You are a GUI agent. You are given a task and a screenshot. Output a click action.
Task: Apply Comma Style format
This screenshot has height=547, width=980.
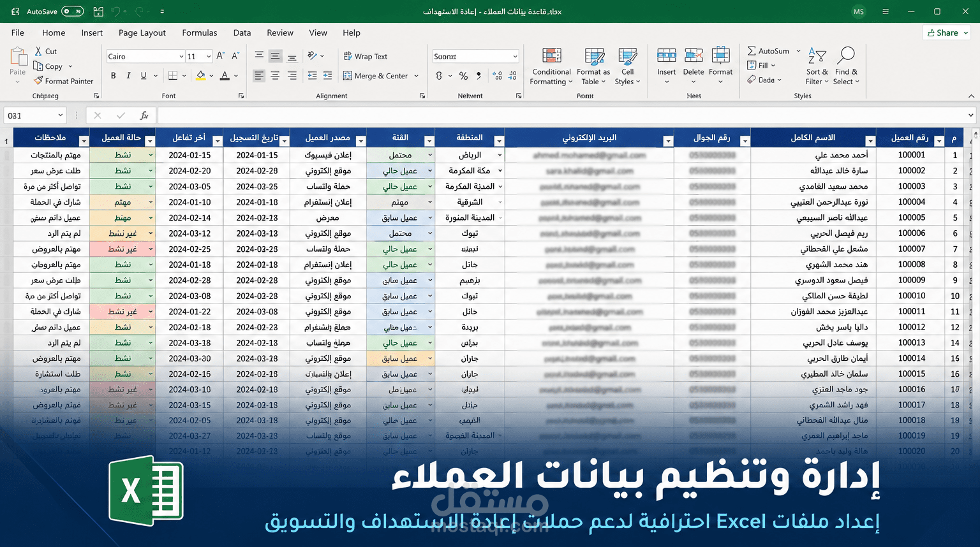click(479, 76)
